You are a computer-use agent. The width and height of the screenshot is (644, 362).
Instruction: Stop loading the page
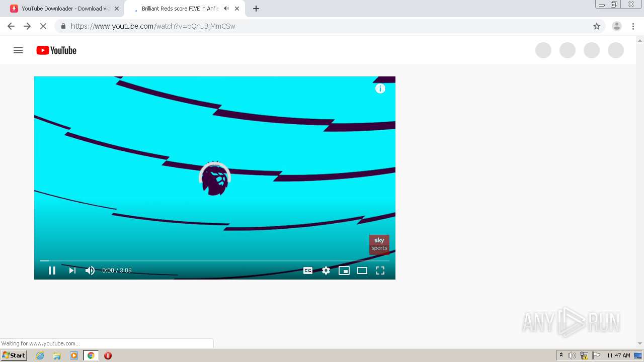pyautogui.click(x=43, y=26)
